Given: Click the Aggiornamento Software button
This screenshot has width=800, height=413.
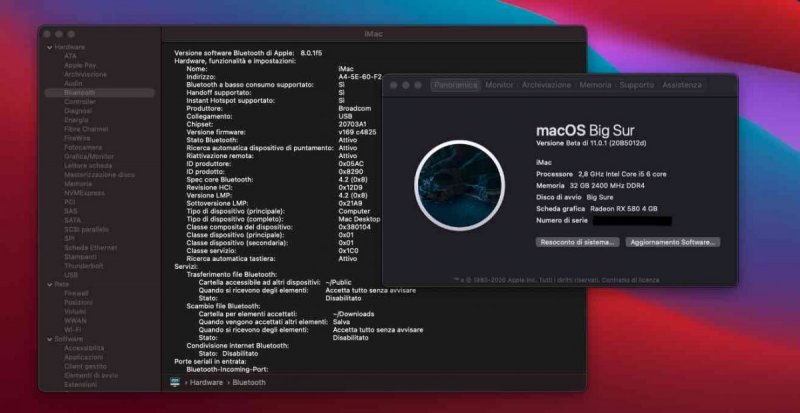Looking at the screenshot, I should pyautogui.click(x=673, y=242).
